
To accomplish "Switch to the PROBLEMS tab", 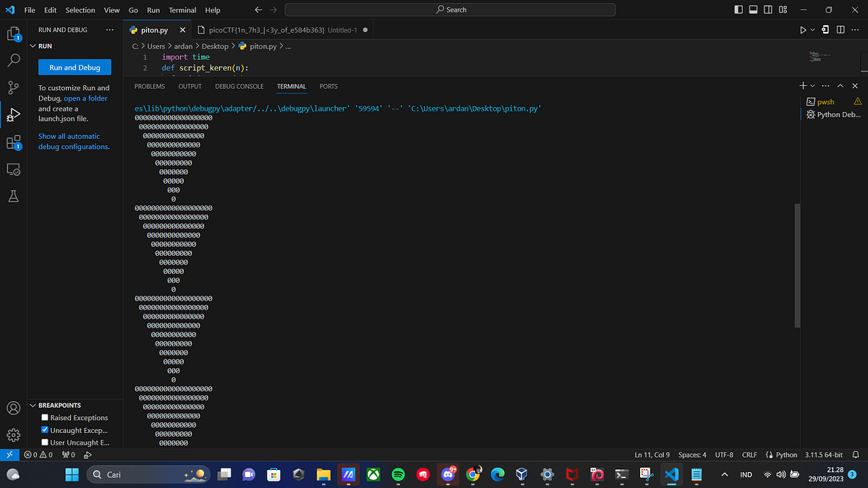I will [150, 86].
